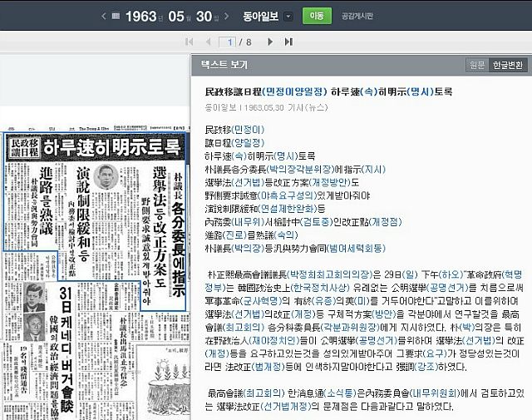Screen dimensions: 532x420
Task: Select the day 30 in the date bar
Action: [x=204, y=16]
